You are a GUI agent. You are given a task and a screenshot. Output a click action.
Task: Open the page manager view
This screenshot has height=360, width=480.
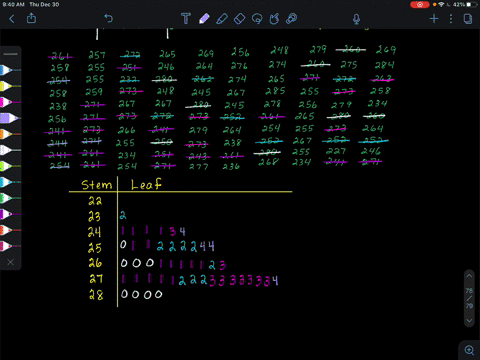click(468, 19)
